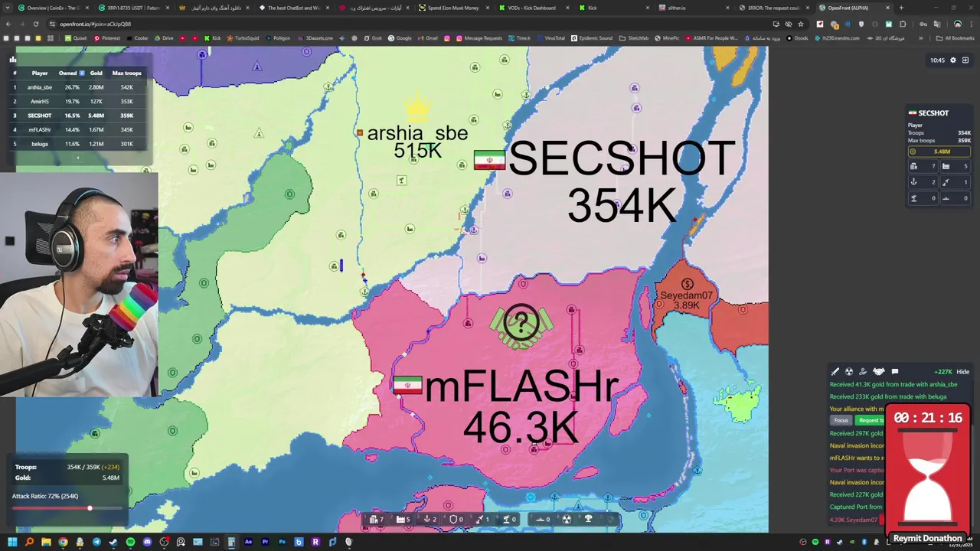The height and width of the screenshot is (551, 980).
Task: Open the game settings gear icon
Action: point(952,60)
